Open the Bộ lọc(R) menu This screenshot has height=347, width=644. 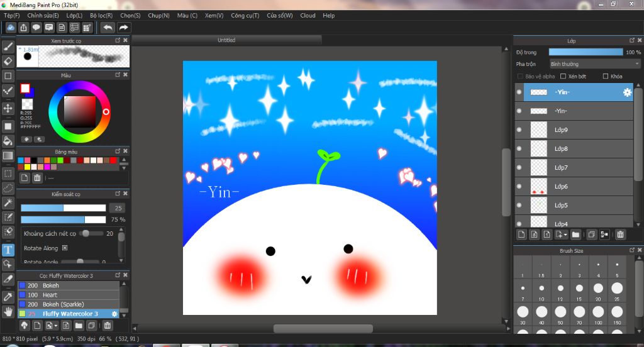[101, 16]
